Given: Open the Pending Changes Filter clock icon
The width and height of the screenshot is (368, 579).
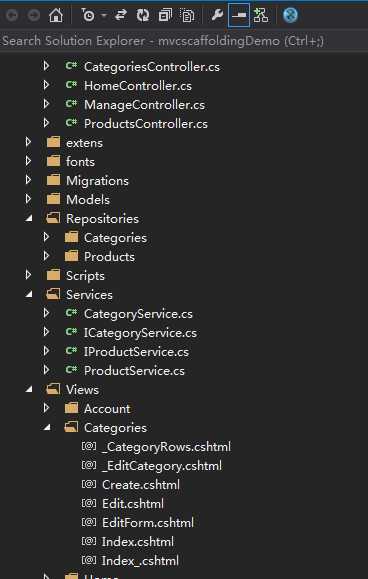Looking at the screenshot, I should pyautogui.click(x=88, y=16).
